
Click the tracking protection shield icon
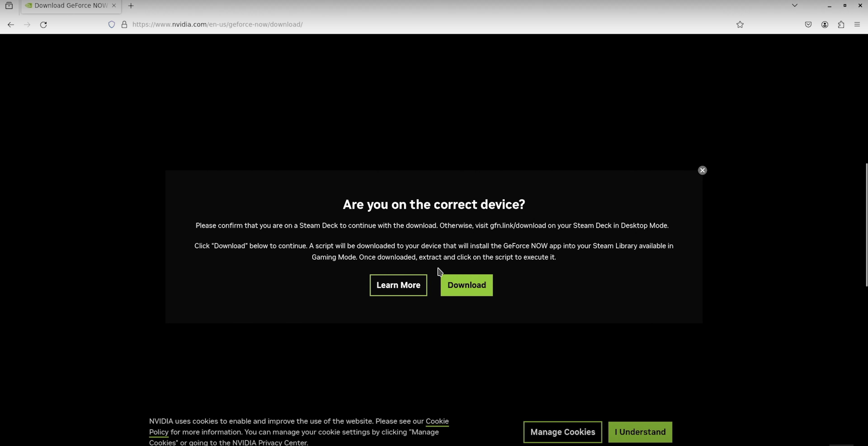112,24
